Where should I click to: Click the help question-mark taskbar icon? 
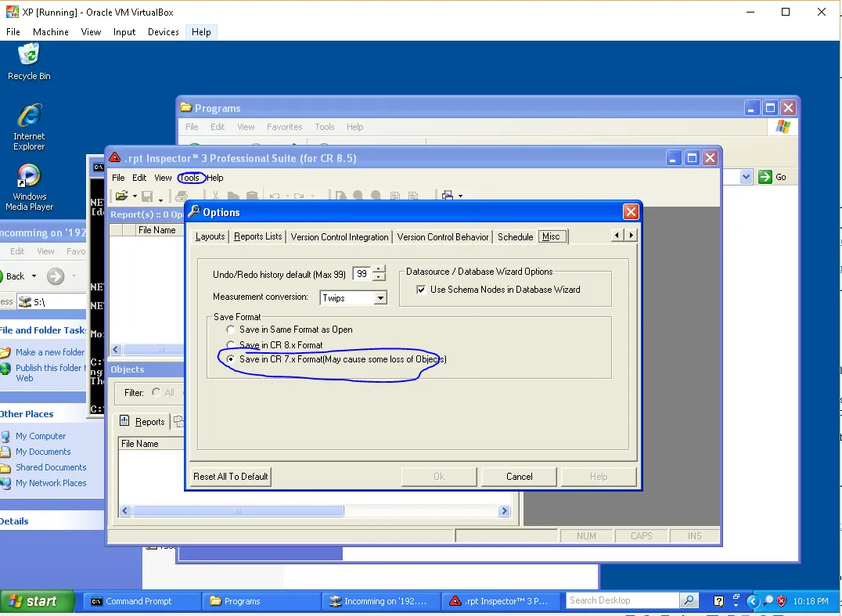pos(718,601)
